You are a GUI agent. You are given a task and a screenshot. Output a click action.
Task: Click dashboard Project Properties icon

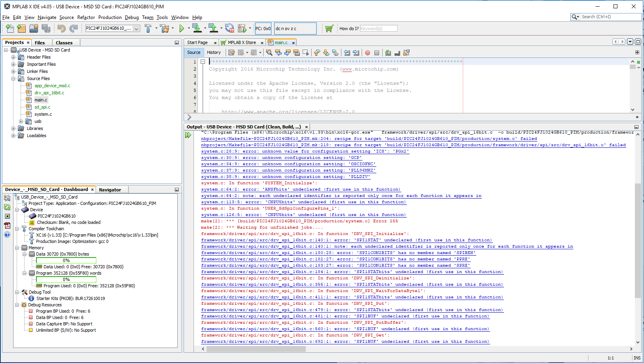[x=7, y=198]
